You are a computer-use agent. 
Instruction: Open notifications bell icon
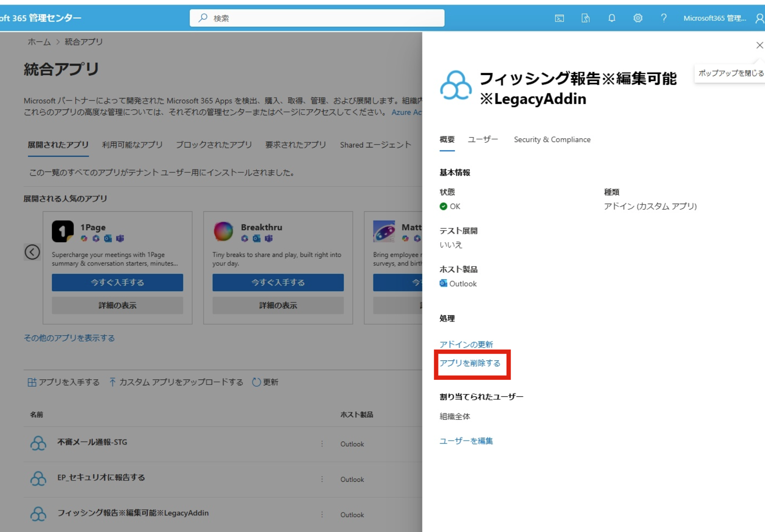click(612, 18)
